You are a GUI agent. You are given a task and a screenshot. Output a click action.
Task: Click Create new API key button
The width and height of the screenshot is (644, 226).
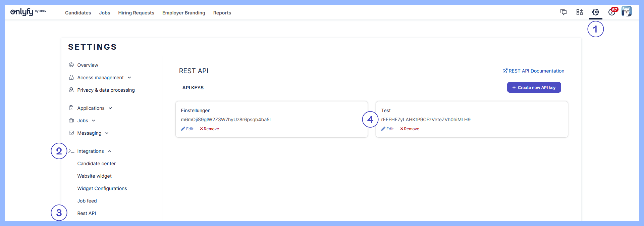(534, 87)
